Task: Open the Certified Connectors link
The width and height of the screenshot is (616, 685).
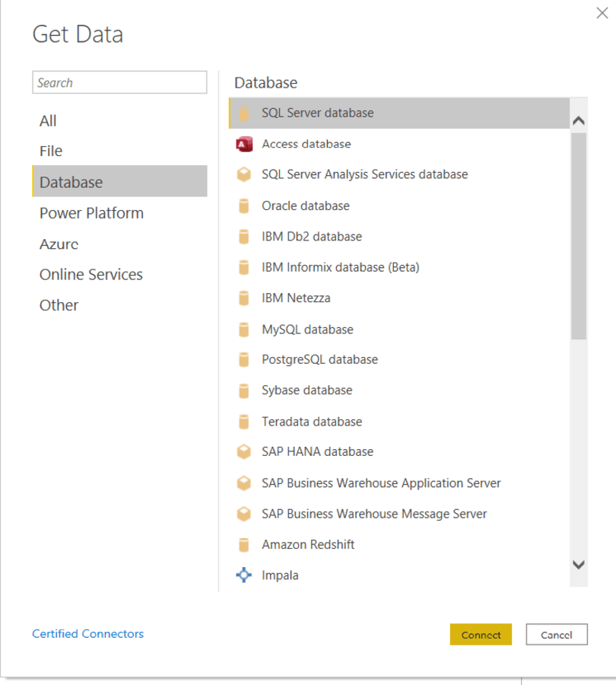Action: point(87,634)
